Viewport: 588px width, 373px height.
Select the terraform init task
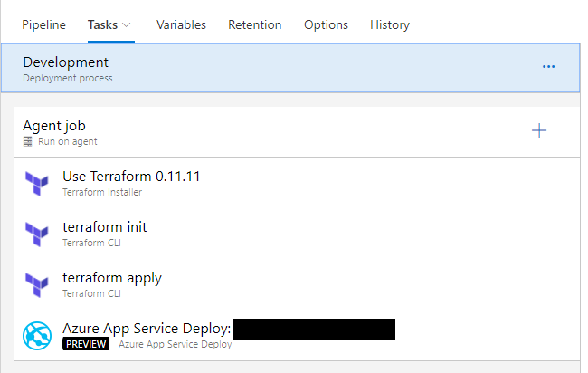coord(297,234)
